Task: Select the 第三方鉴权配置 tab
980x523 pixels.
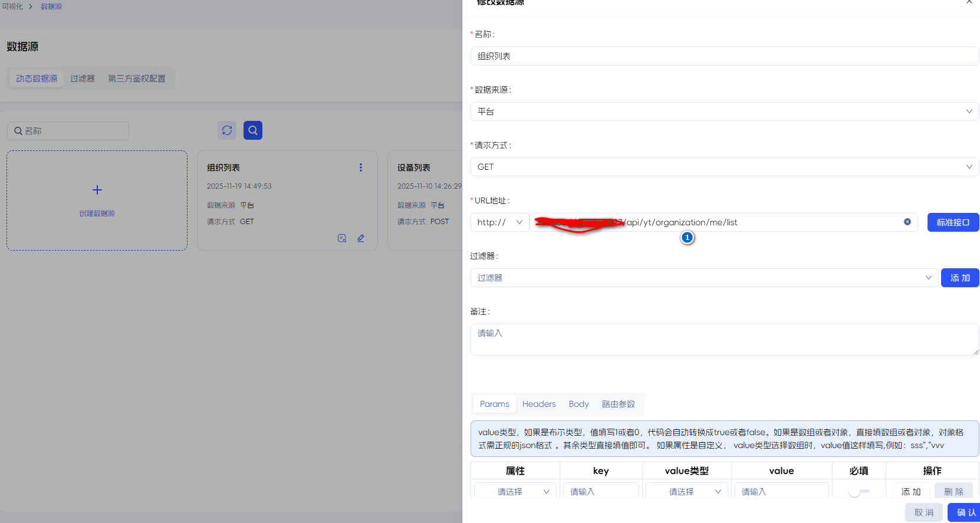Action: click(x=137, y=78)
